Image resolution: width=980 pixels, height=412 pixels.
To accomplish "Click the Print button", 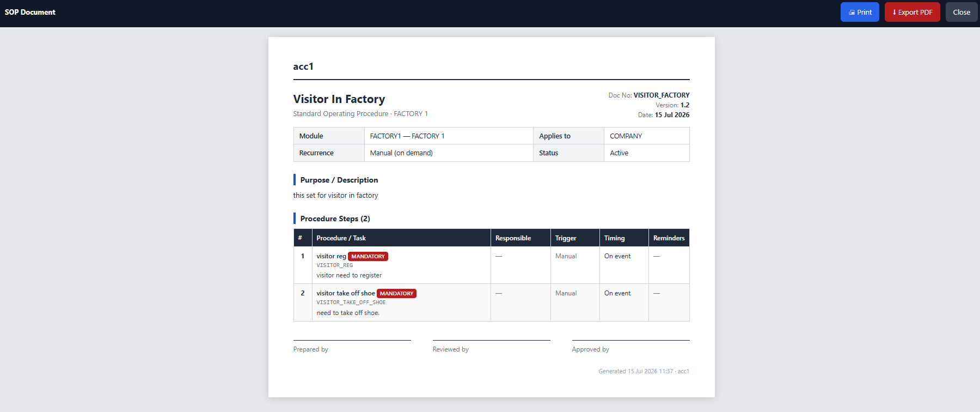I will 860,12.
